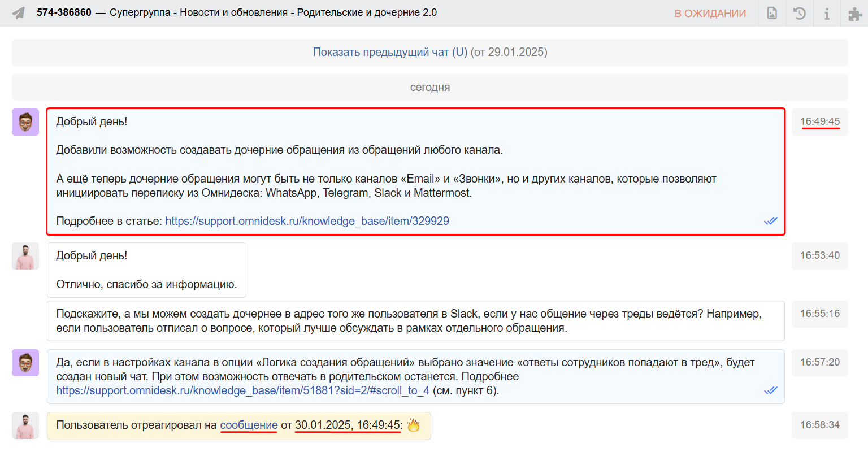Click the 16:53:40 timestamp
This screenshot has height=456, width=868.
819,255
